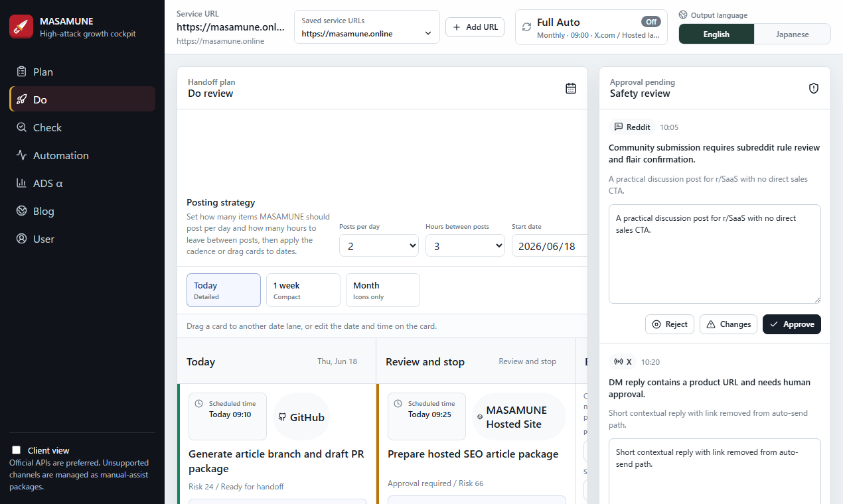Click the MASAMUNE Hosted Site badge

[519, 417]
